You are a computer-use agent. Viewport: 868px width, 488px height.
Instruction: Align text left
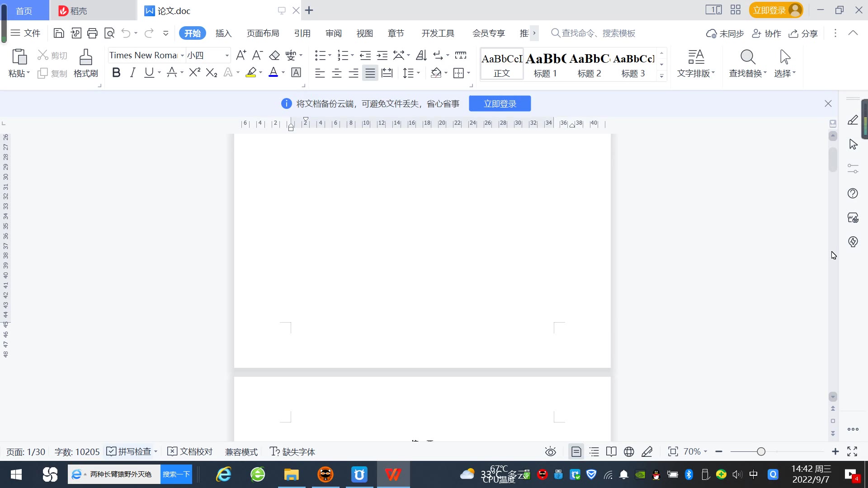320,73
